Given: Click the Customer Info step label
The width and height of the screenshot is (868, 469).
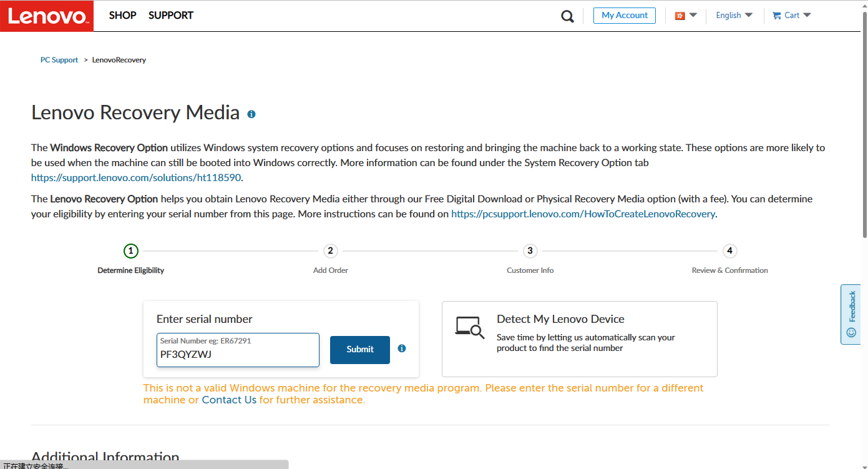Looking at the screenshot, I should [x=530, y=270].
